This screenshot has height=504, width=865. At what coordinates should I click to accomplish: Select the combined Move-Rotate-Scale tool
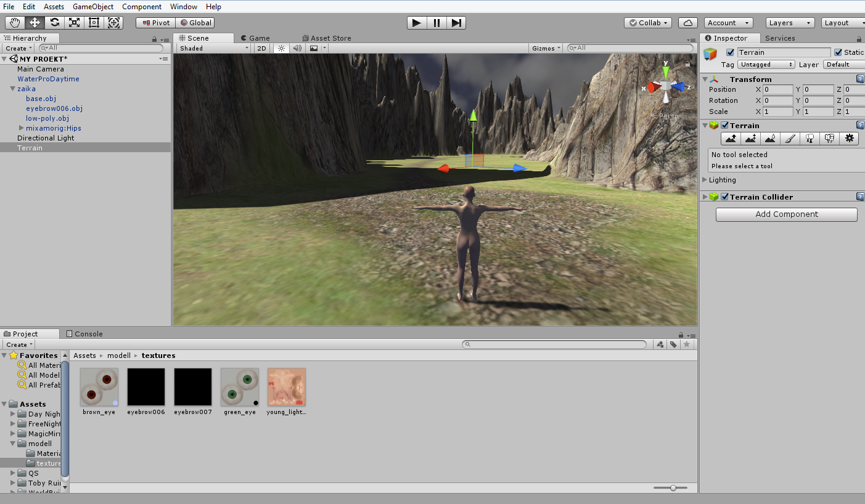114,23
